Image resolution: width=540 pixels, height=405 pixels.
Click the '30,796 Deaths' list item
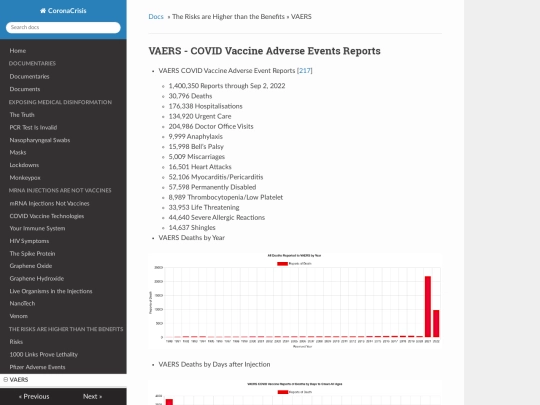click(x=190, y=96)
